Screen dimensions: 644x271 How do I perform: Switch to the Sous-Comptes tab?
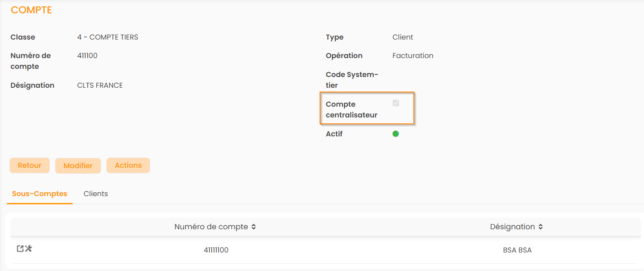(40, 194)
